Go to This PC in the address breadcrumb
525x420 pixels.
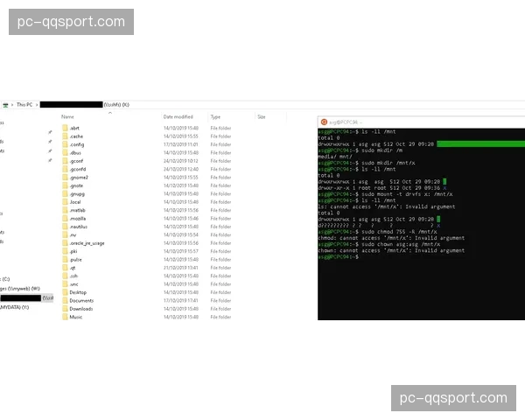[x=24, y=105]
